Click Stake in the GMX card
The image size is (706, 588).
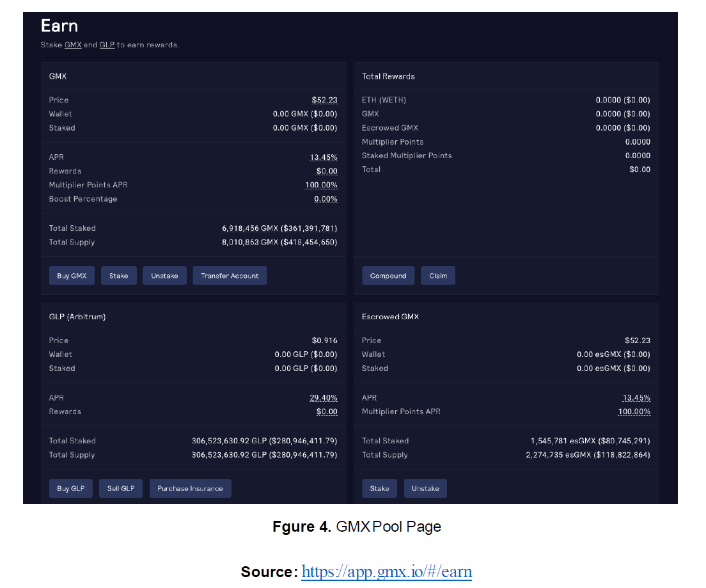[118, 275]
